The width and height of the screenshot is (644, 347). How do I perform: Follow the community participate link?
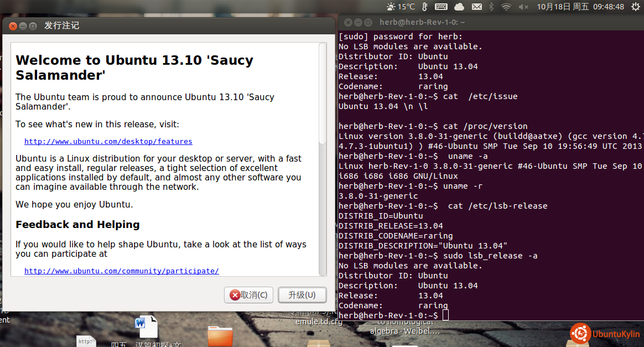[x=122, y=271]
